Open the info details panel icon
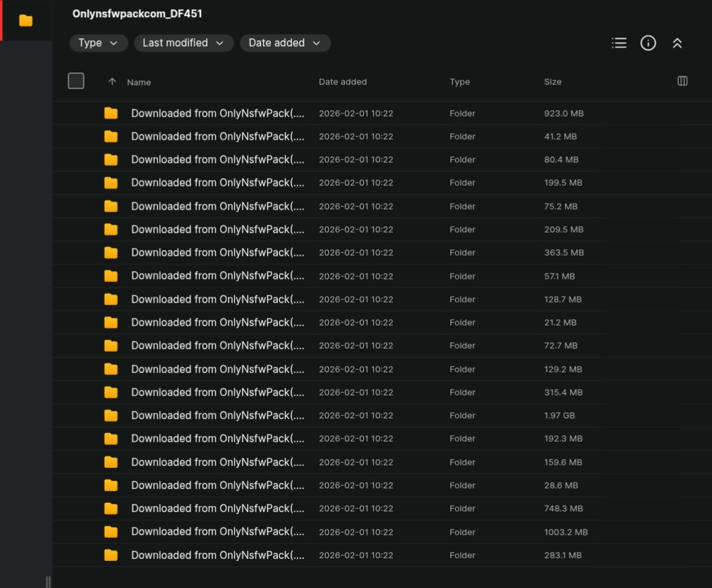Viewport: 712px width, 588px height. pyautogui.click(x=648, y=43)
